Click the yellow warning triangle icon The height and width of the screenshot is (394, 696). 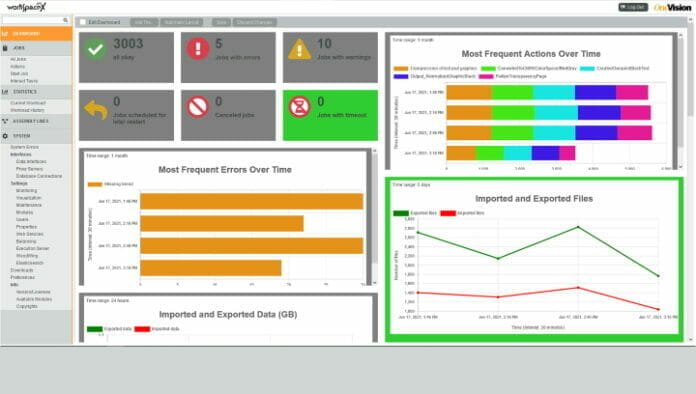point(300,49)
